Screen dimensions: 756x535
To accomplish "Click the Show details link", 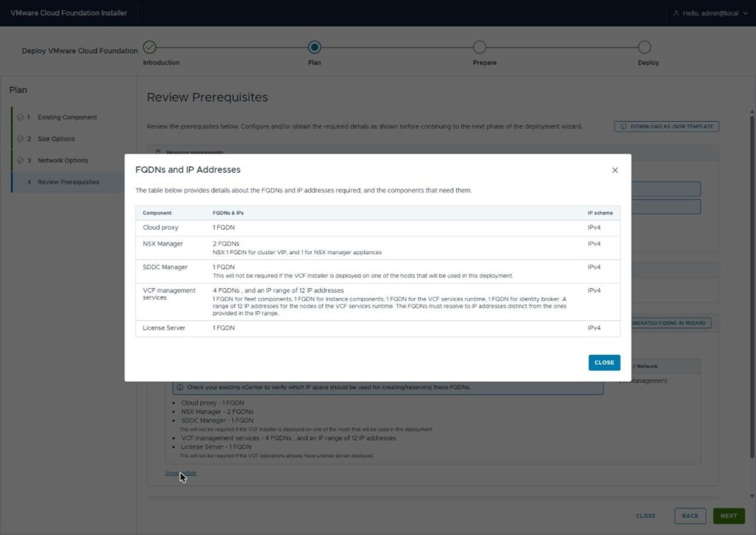I will click(x=180, y=473).
